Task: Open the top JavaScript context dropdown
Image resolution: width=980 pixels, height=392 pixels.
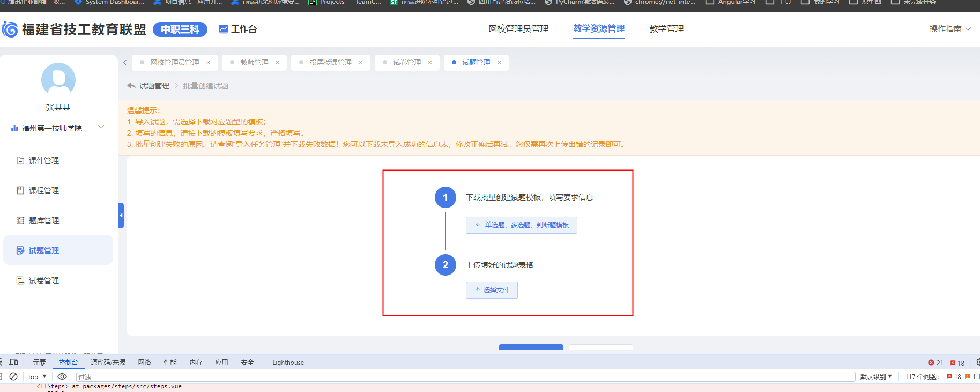Action: (x=38, y=377)
